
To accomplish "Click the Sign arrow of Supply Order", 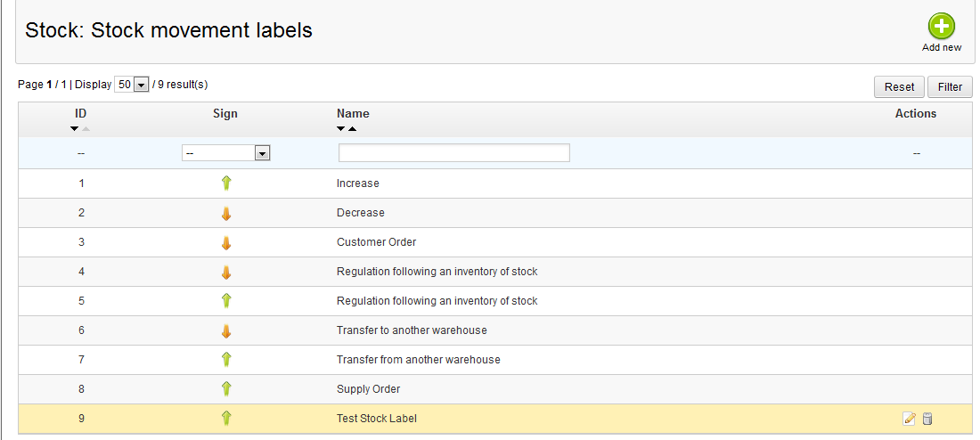I will [226, 388].
